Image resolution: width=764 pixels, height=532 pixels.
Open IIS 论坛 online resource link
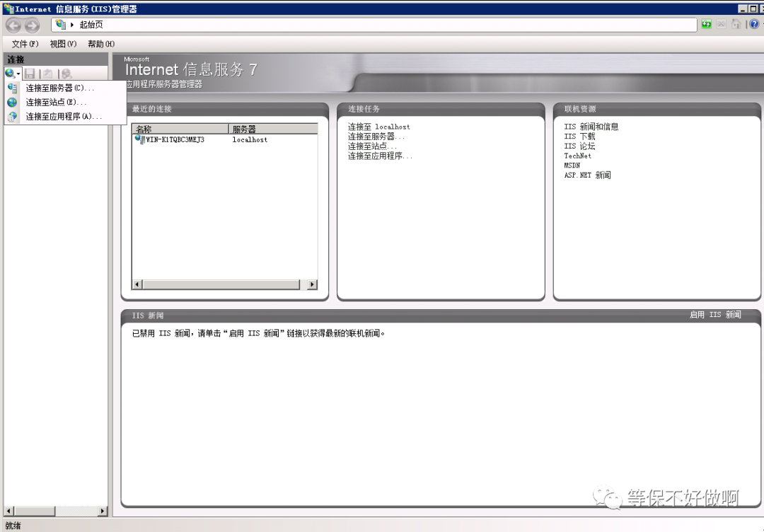(x=579, y=146)
